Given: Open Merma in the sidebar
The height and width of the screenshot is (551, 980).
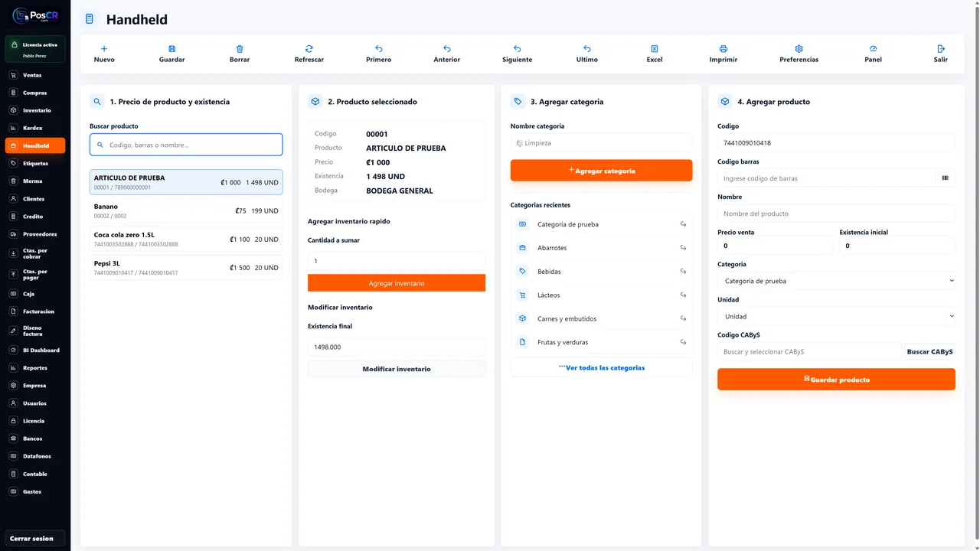Looking at the screenshot, I should pos(35,181).
